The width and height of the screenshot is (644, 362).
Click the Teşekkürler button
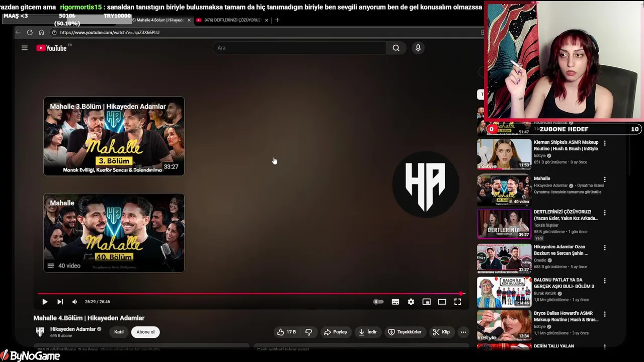tap(405, 332)
